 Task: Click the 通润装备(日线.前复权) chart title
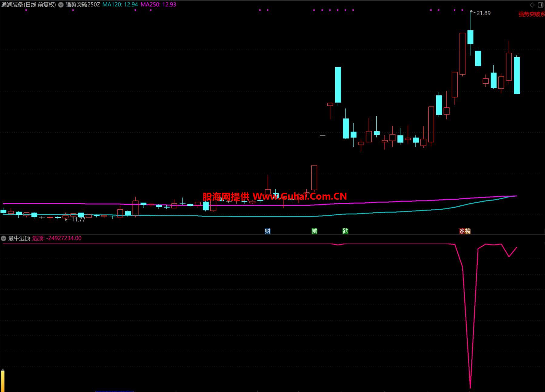pos(28,5)
